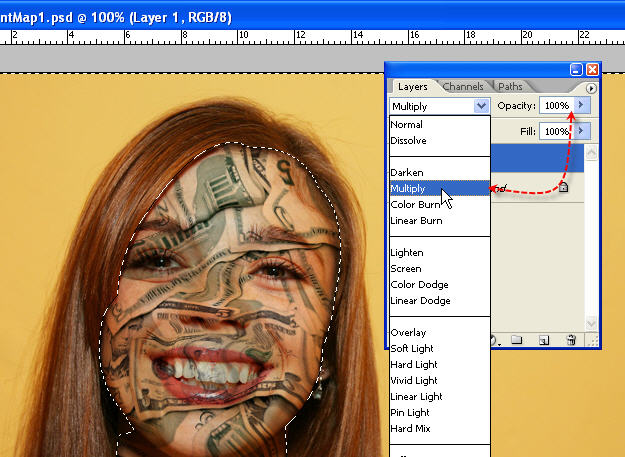Choose Darken blend mode

440,173
